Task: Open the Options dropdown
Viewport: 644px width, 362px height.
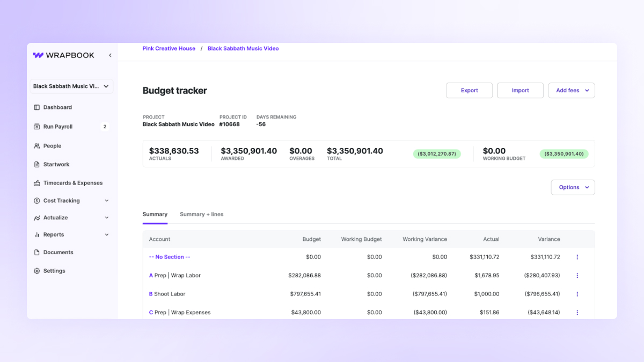Action: point(573,187)
